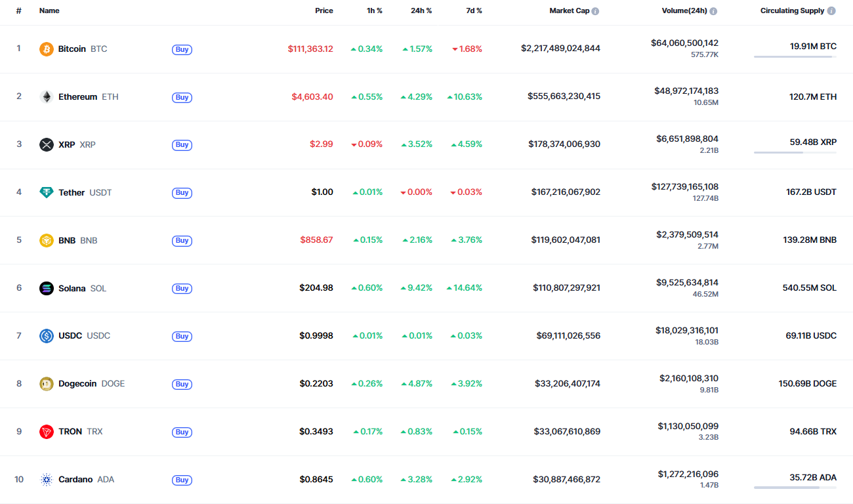
Task: Click the Ethereum diamond logo icon
Action: point(46,97)
